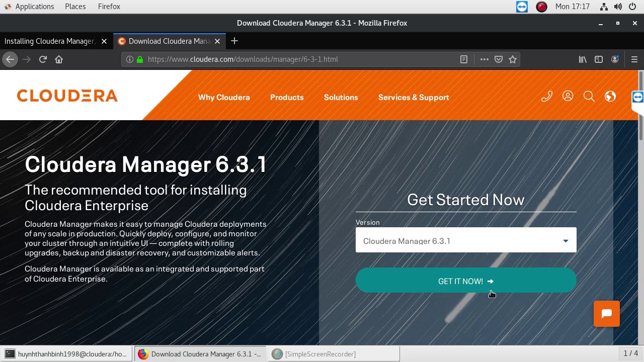Open Why Cloudera navigation menu

[224, 98]
